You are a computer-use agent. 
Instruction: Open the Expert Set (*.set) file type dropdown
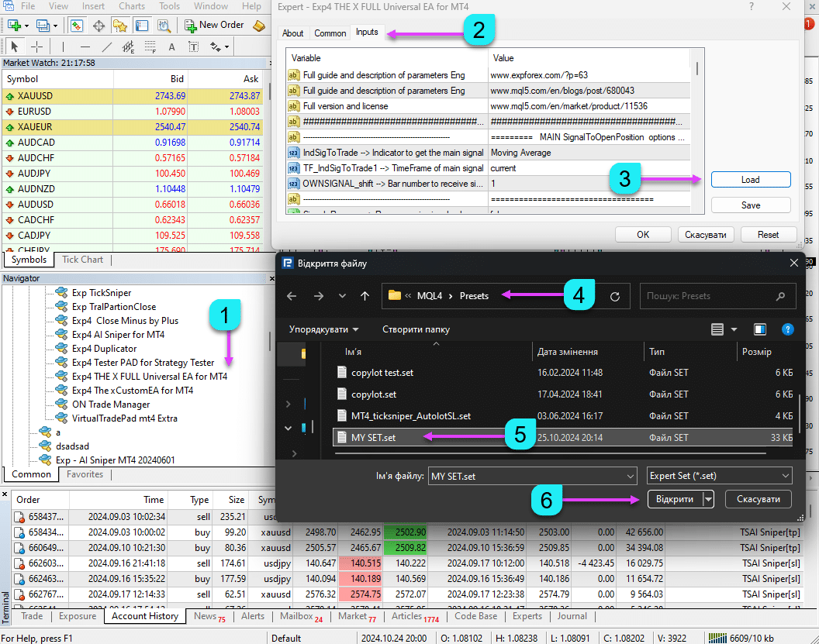[719, 476]
